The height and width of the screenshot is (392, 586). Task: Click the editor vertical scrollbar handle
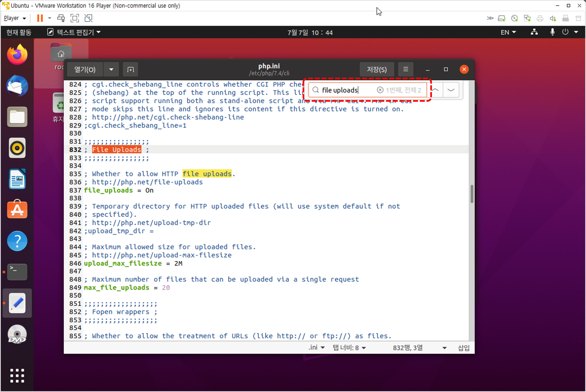click(x=472, y=194)
